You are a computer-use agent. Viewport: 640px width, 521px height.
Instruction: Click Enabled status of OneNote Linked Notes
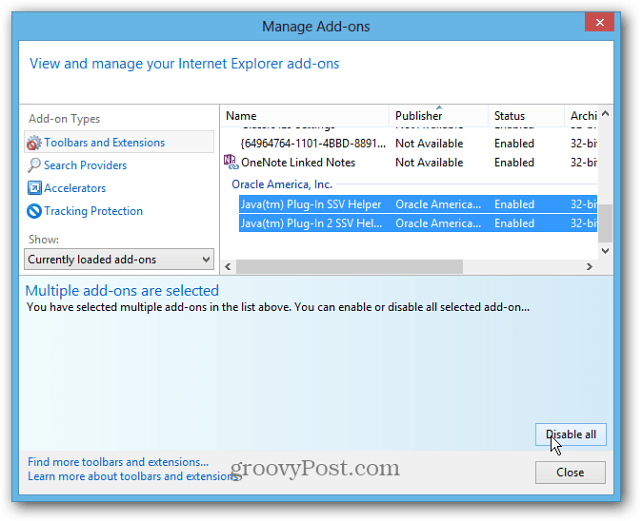click(x=514, y=163)
